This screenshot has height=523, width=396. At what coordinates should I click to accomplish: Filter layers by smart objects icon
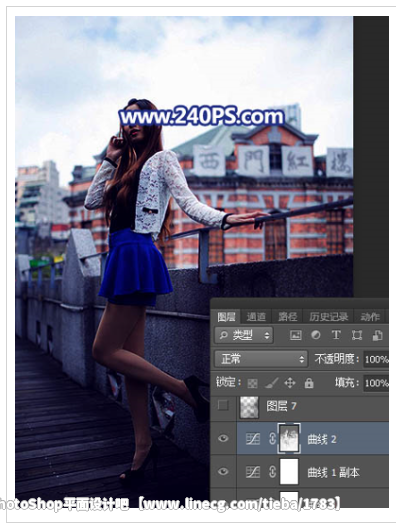coord(377,336)
